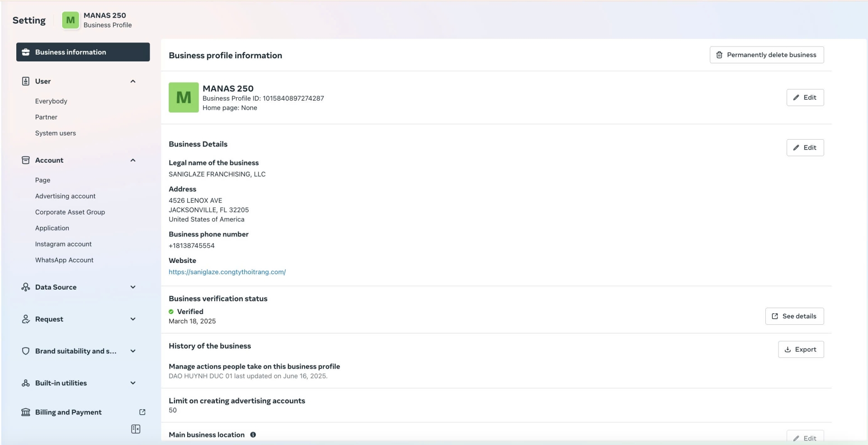The height and width of the screenshot is (445, 868).
Task: Click the Built-in utilities icon
Action: point(26,383)
